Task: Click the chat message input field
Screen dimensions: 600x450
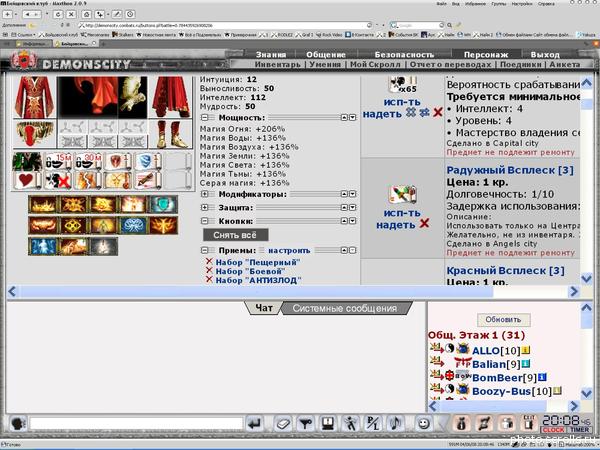Action: pyautogui.click(x=136, y=424)
